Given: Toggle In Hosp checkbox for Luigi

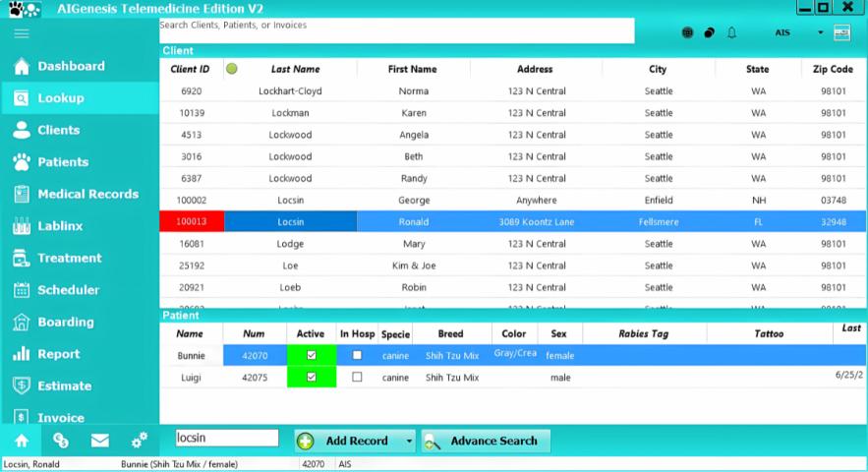Looking at the screenshot, I should coord(357,377).
